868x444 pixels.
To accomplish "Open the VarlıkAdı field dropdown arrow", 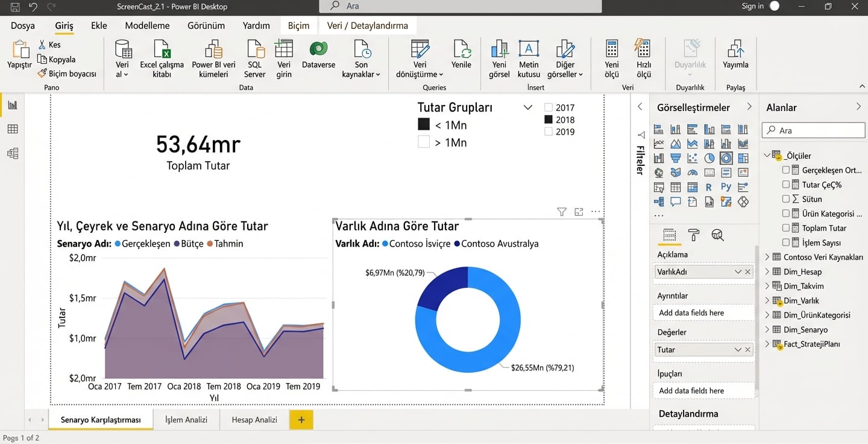I will tap(738, 272).
